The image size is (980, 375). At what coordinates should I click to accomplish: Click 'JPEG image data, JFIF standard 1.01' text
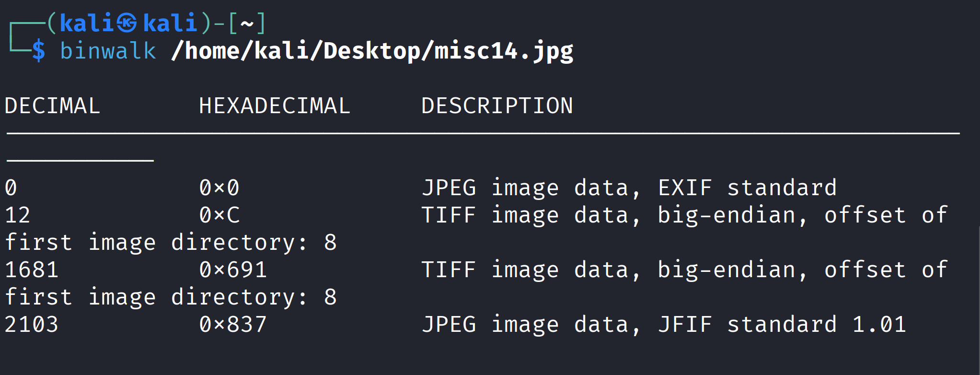[664, 325]
